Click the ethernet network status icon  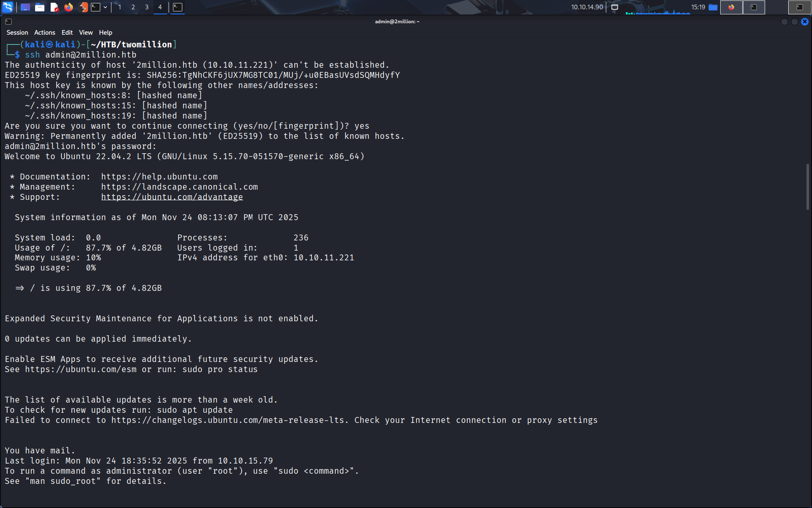(614, 7)
